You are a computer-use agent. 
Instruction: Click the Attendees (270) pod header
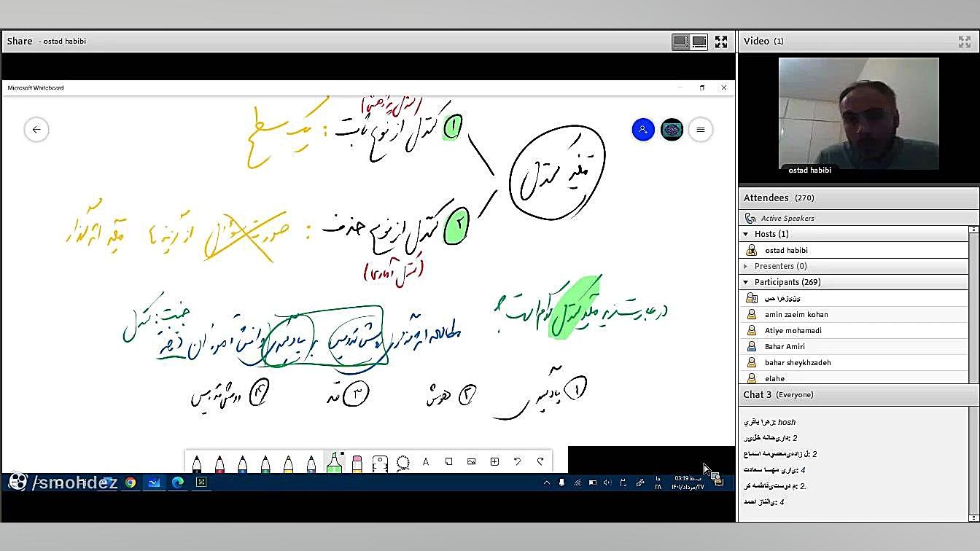[x=859, y=198]
